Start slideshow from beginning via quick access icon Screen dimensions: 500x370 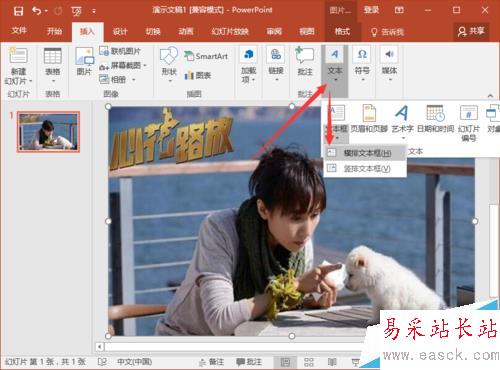tap(76, 11)
